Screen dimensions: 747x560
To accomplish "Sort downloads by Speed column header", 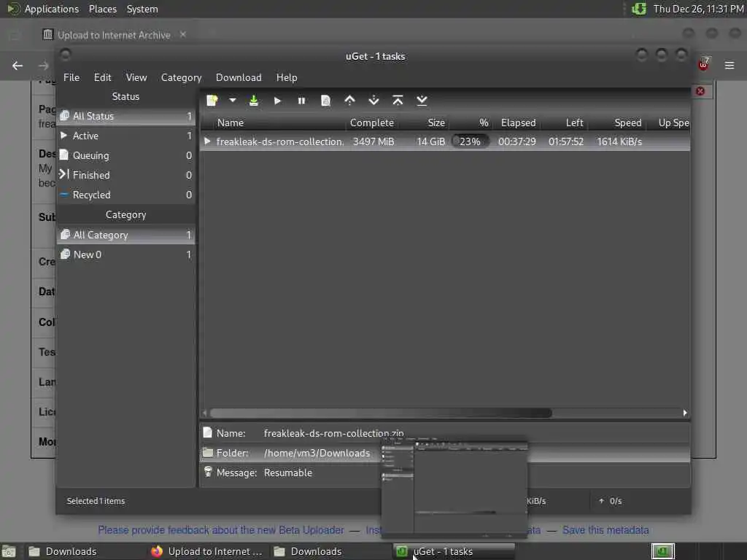I will tap(618, 122).
